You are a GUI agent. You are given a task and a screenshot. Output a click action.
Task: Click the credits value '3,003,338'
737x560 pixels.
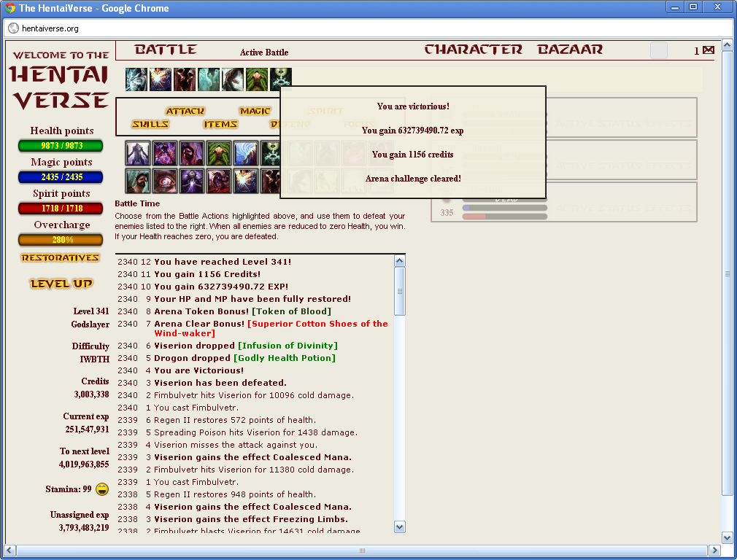click(91, 394)
